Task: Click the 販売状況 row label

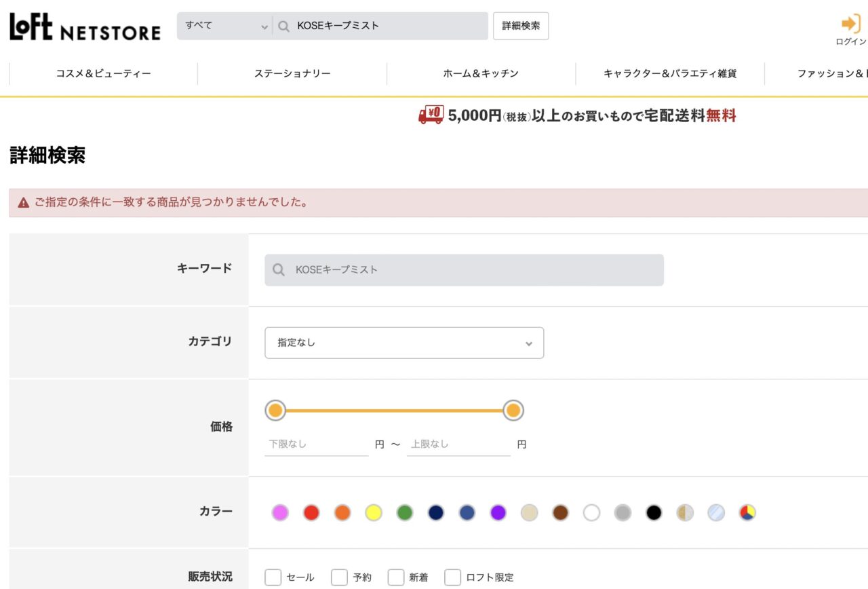Action: (210, 577)
